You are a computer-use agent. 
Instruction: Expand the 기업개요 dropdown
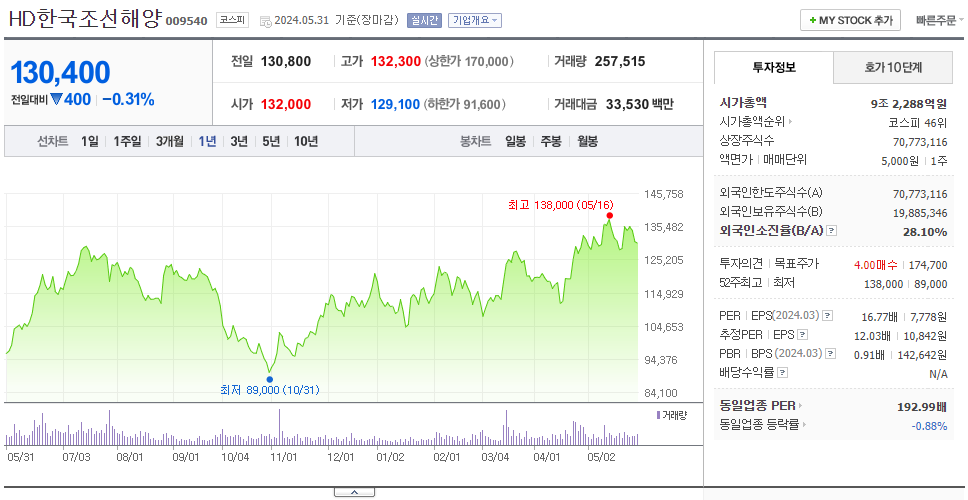[x=475, y=20]
